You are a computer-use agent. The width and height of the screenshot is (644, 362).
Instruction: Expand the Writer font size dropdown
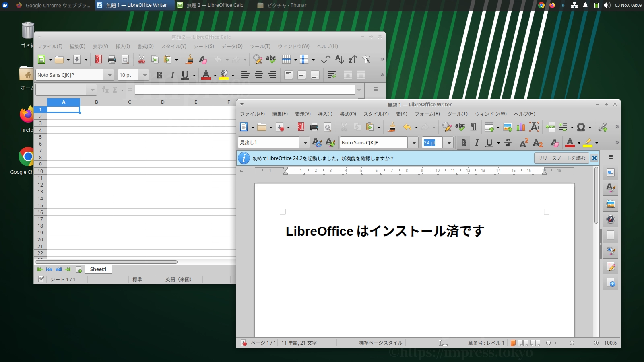click(x=448, y=142)
